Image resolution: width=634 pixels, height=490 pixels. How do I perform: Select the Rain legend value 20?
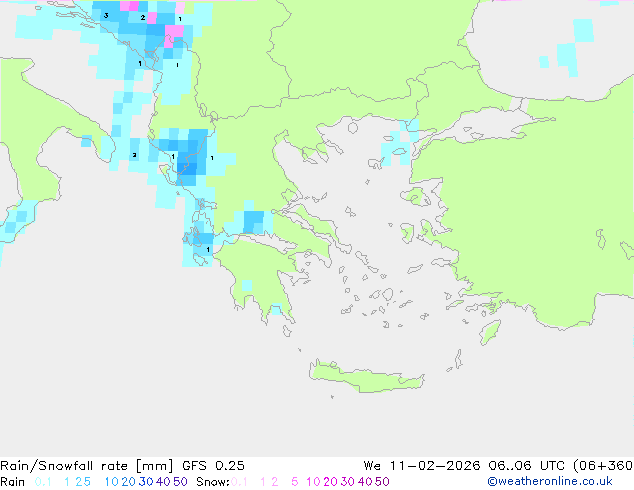129,482
